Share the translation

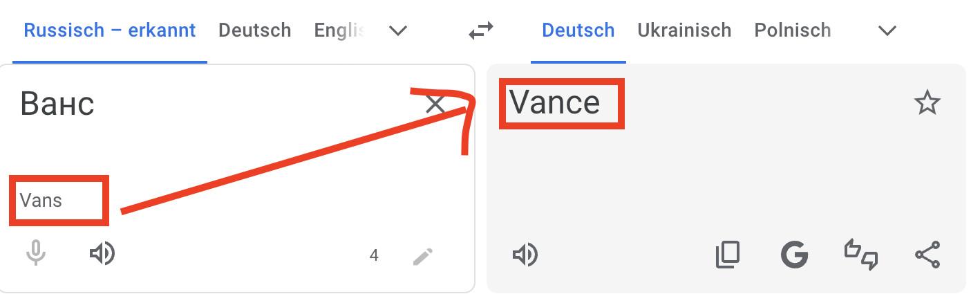[927, 255]
